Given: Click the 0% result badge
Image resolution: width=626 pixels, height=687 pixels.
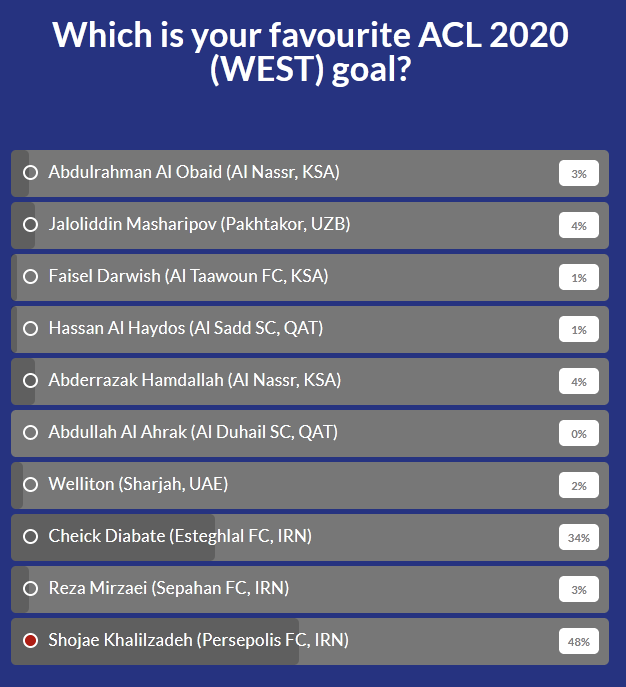Looking at the screenshot, I should (x=579, y=433).
